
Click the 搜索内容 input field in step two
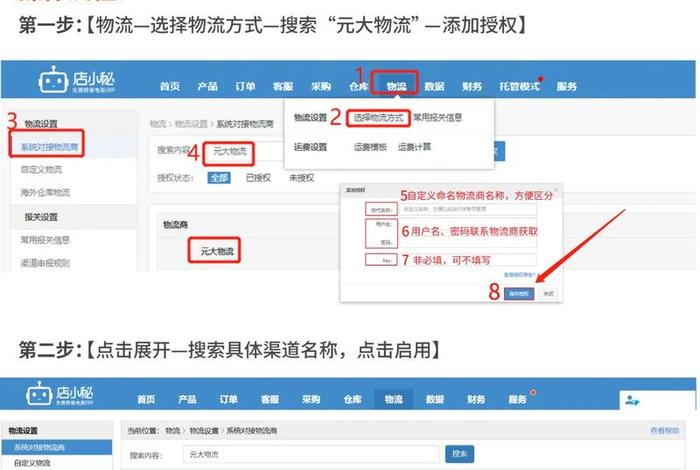pyautogui.click(x=311, y=454)
